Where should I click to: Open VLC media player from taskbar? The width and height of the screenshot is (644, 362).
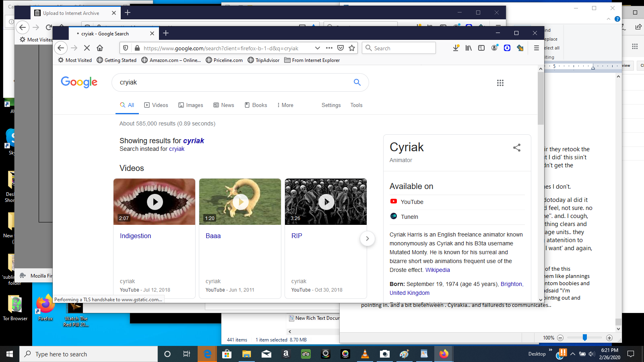[365, 354]
